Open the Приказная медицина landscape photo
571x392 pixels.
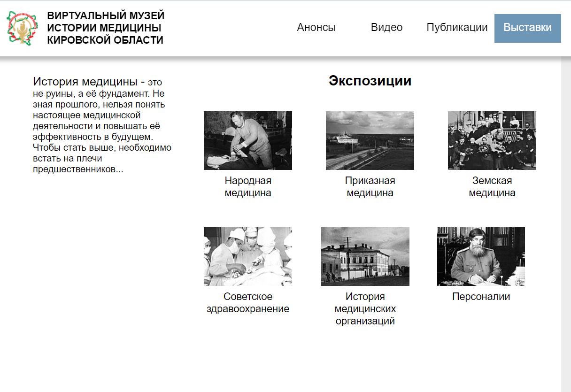click(x=370, y=140)
